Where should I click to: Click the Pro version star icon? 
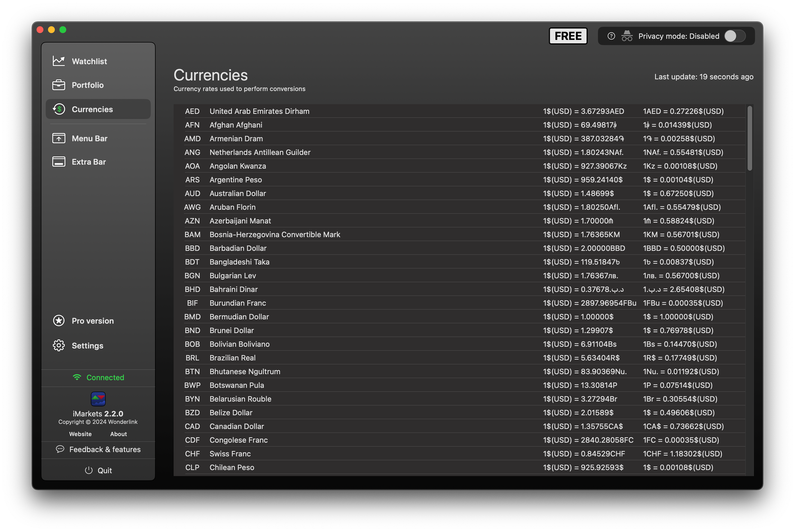point(59,321)
